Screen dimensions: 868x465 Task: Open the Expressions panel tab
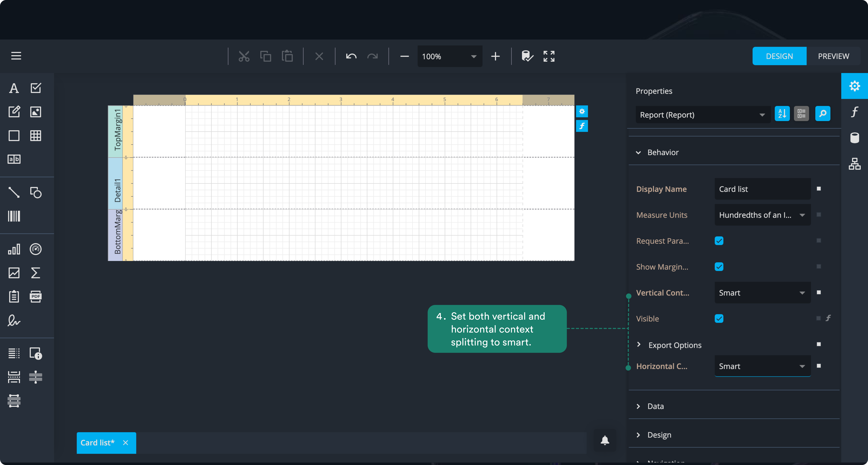coord(855,112)
